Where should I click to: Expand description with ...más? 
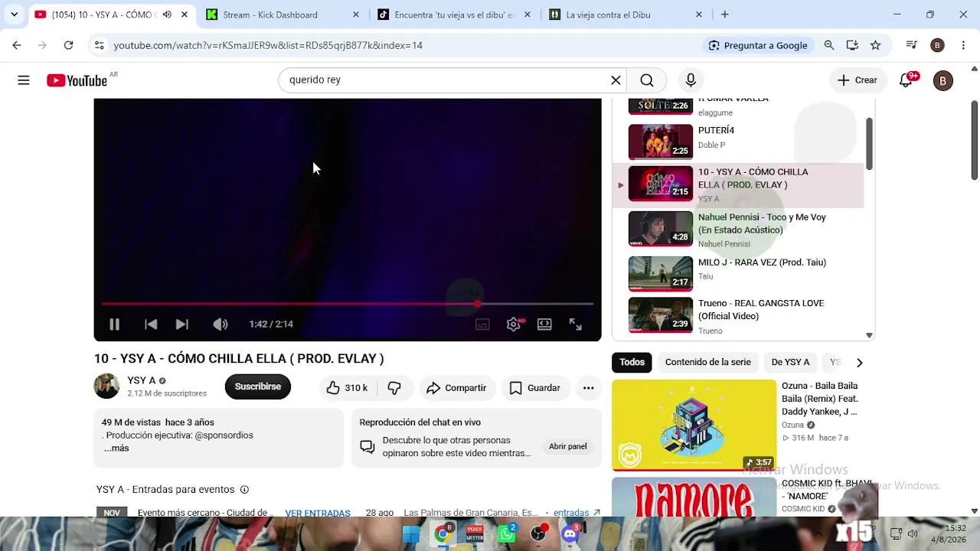click(x=116, y=448)
